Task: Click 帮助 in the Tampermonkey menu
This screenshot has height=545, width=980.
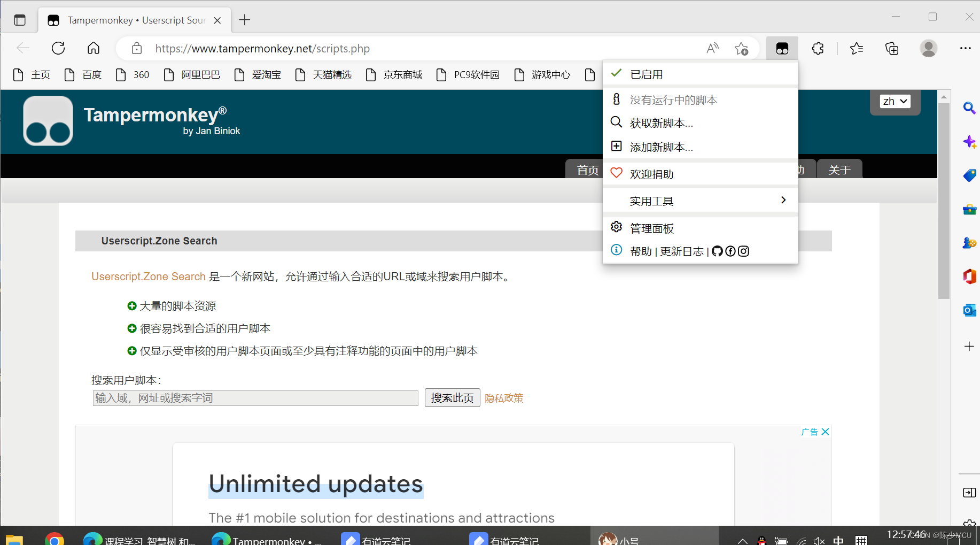Action: click(x=641, y=251)
